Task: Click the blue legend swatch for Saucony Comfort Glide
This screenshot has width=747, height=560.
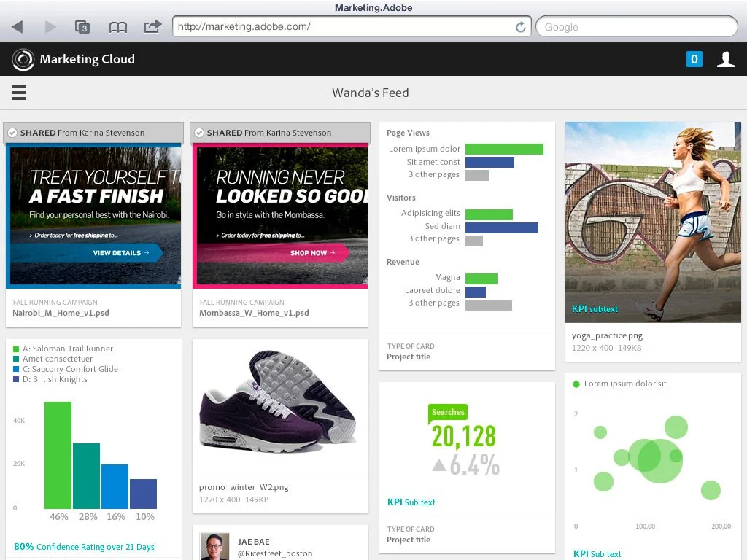Action: point(16,370)
